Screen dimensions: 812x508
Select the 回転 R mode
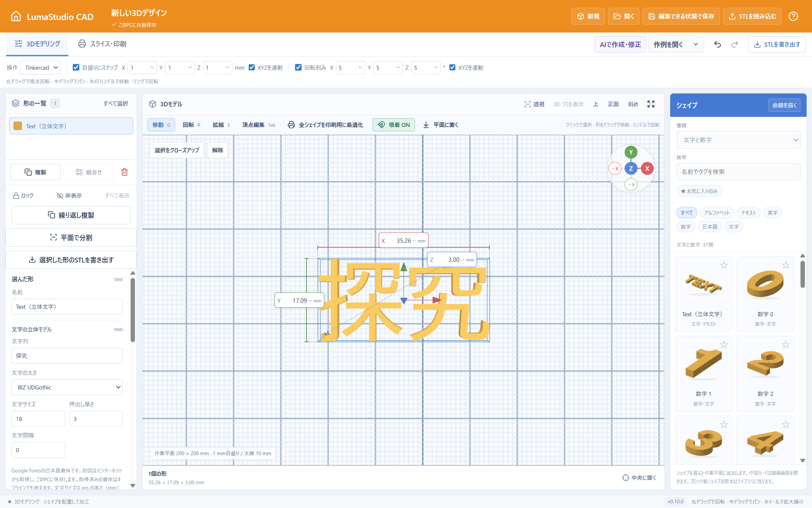191,125
